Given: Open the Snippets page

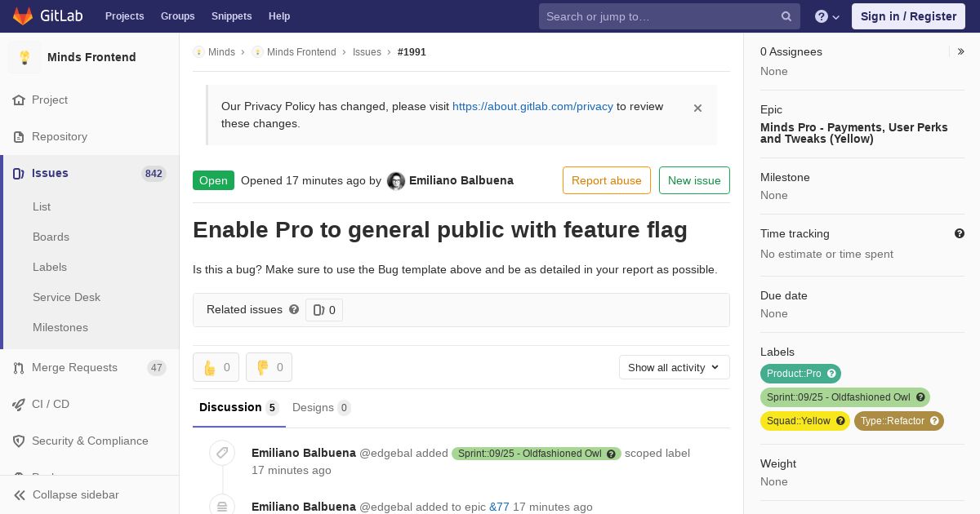Looking at the screenshot, I should coord(231,16).
